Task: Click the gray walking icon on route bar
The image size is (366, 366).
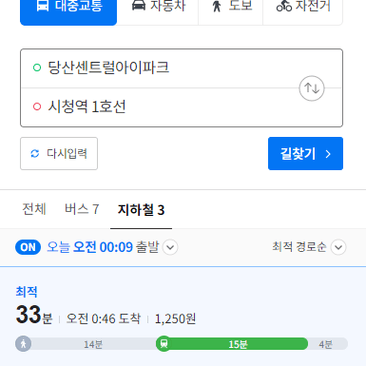Action: [23, 343]
